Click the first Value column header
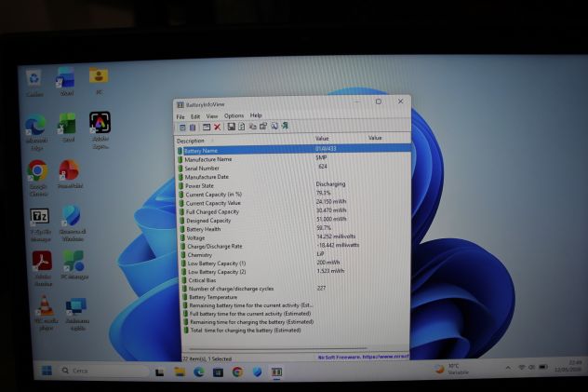This screenshot has width=588, height=392. pos(322,139)
